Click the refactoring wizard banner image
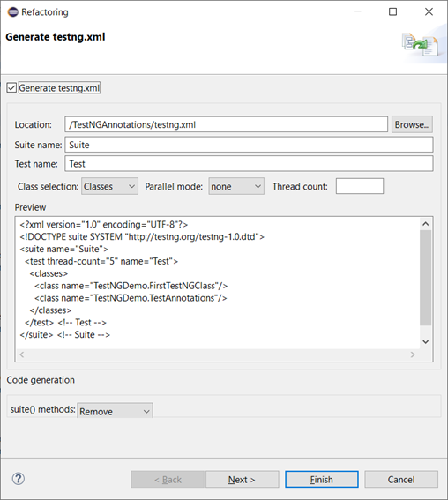The width and height of the screenshot is (448, 500). click(x=420, y=45)
